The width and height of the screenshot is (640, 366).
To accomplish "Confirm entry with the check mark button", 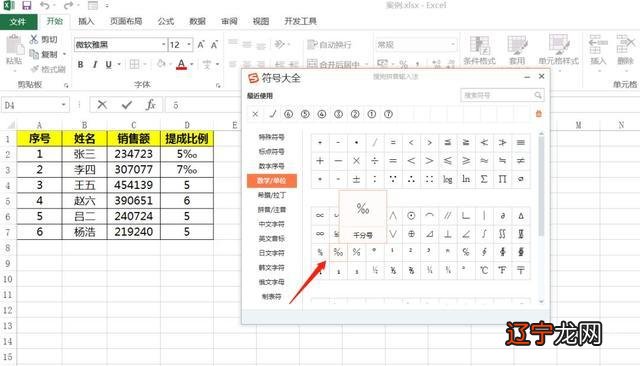I will coord(127,105).
